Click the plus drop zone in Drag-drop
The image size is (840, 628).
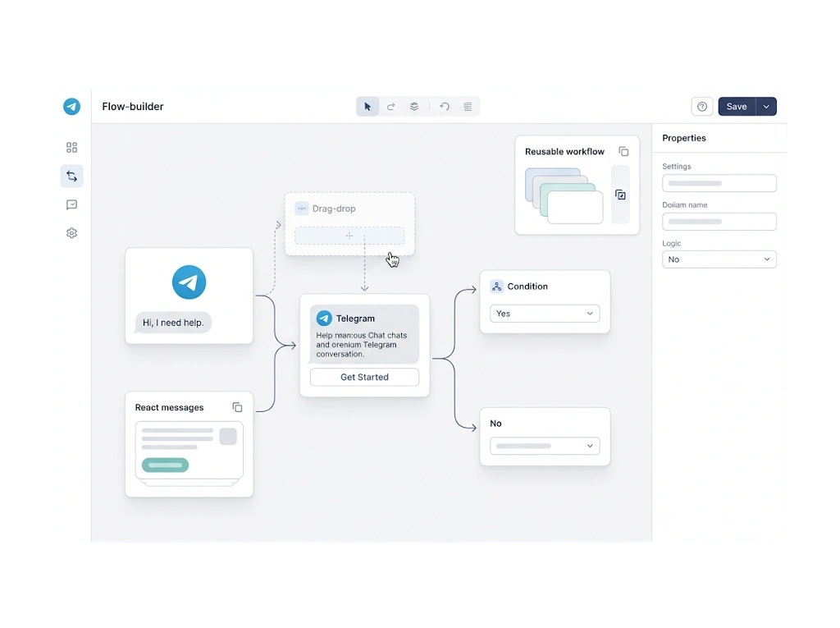(x=349, y=236)
